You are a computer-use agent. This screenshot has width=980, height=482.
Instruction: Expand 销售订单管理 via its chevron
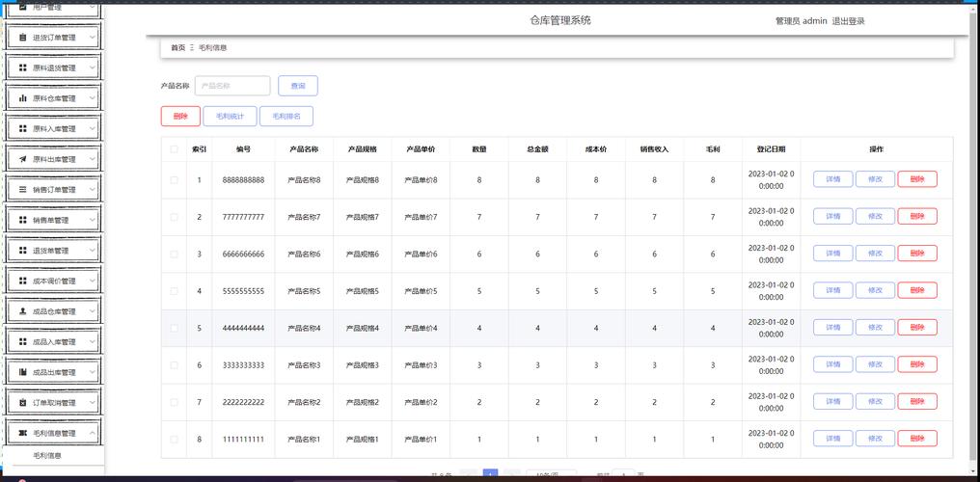click(x=93, y=189)
